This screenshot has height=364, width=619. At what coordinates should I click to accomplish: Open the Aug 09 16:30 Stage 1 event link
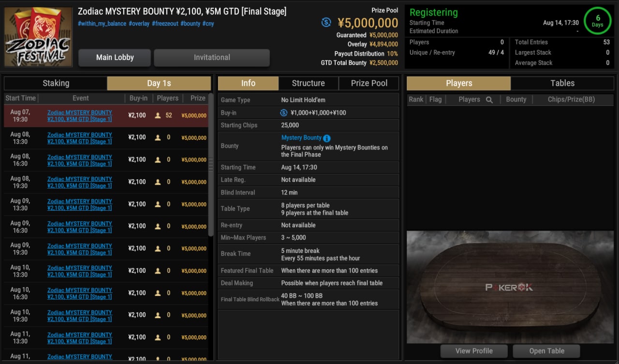[79, 227]
